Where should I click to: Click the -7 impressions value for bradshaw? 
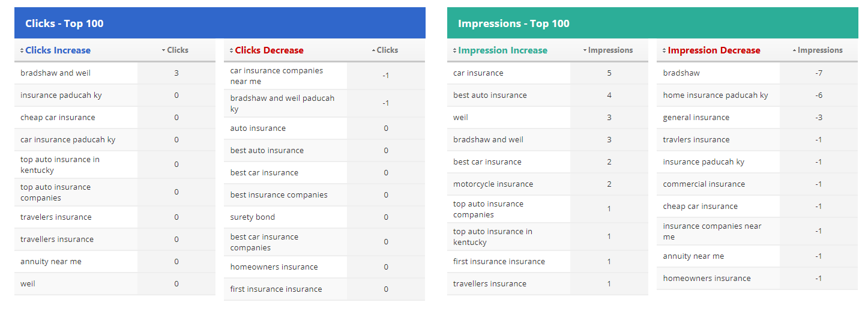(818, 73)
